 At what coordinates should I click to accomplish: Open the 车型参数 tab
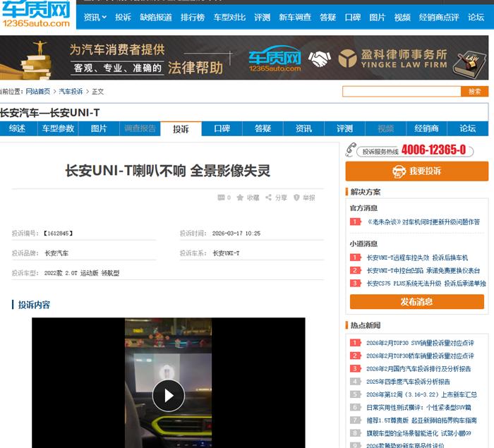tap(58, 128)
